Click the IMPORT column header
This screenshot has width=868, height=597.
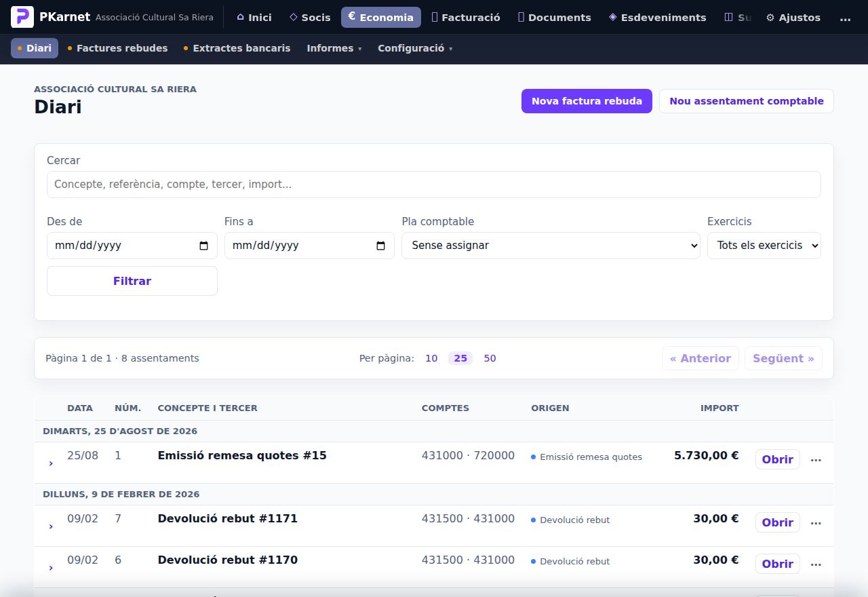[719, 408]
